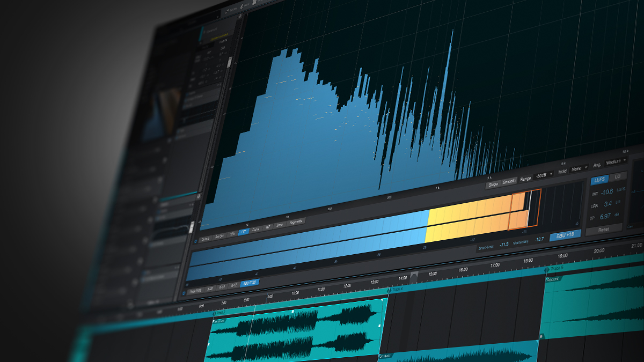Toggle the spectrum meter power icon
Viewport: 644px width, 362px height.
click(x=196, y=240)
